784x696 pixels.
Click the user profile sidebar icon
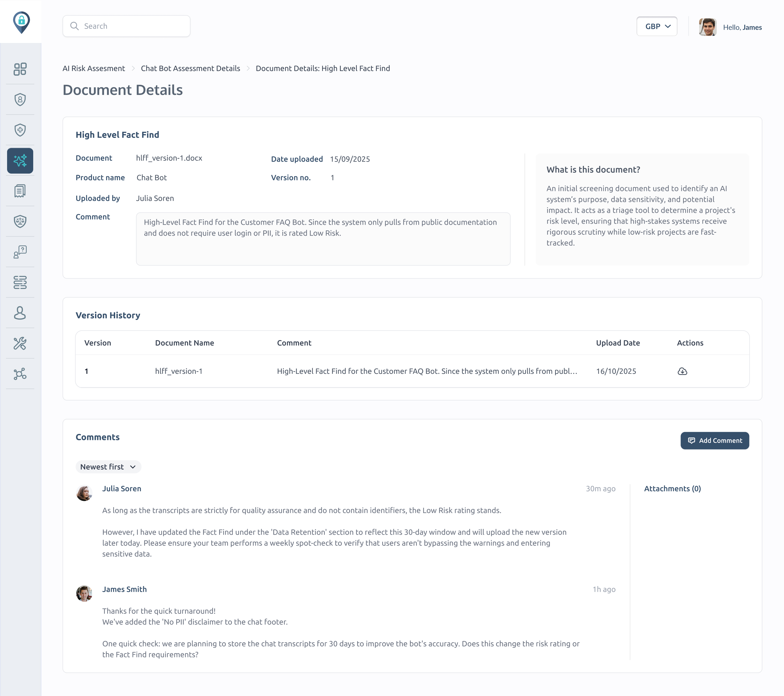(20, 313)
